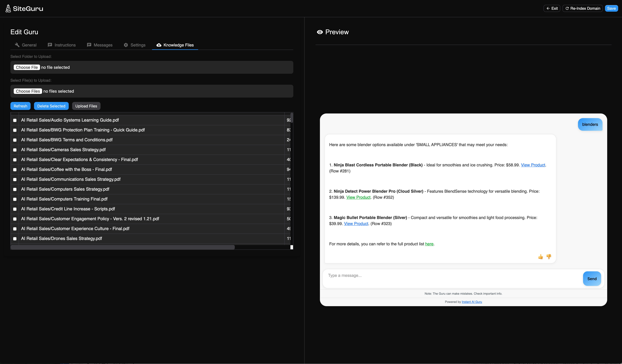Click the Knowledge Files cloud icon
This screenshot has height=364, width=622.
159,45
